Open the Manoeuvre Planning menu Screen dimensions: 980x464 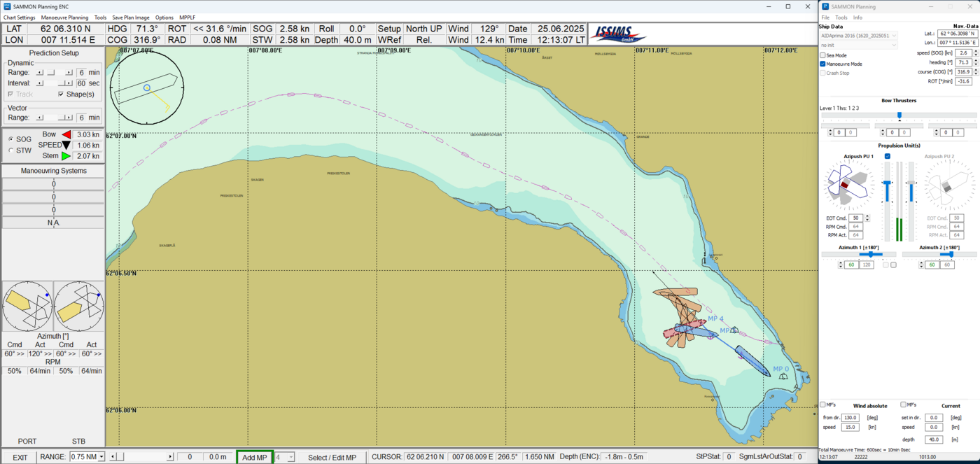(64, 17)
